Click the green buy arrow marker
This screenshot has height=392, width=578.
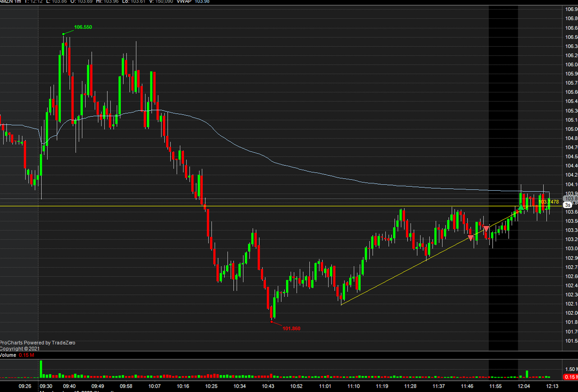click(521, 207)
